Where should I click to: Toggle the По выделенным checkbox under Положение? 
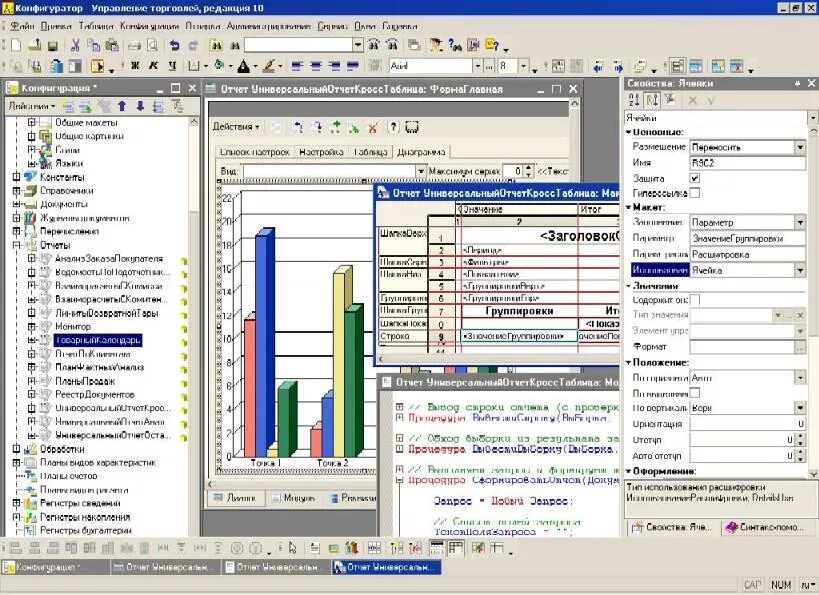click(x=695, y=392)
